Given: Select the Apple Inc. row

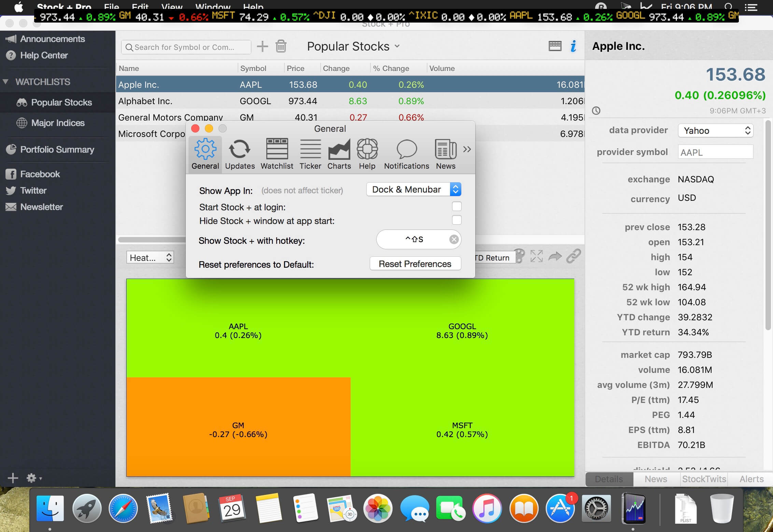Looking at the screenshot, I should point(350,85).
